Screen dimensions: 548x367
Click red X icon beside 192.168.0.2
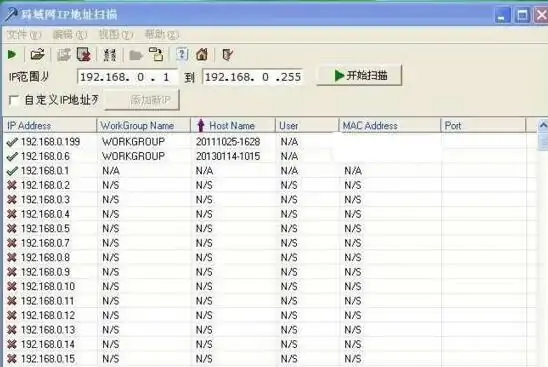tap(12, 185)
